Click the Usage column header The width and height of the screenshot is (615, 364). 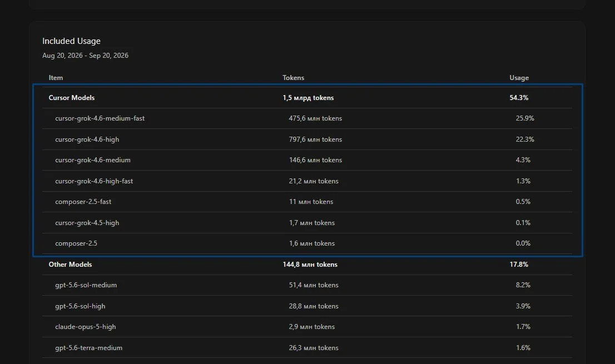click(x=519, y=78)
